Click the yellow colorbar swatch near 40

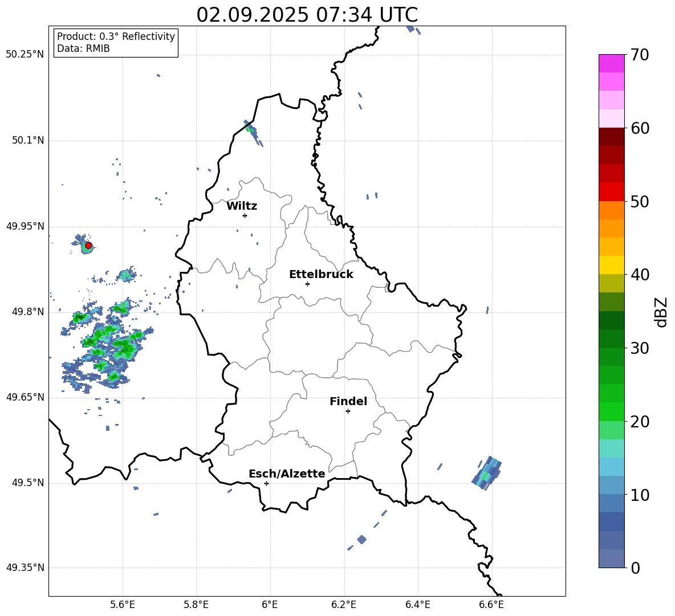click(x=611, y=265)
